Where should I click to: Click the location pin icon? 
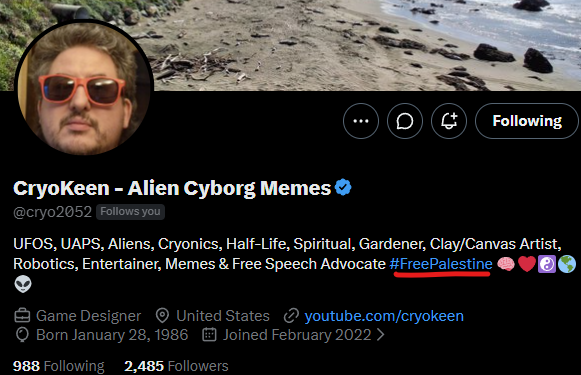(x=162, y=316)
